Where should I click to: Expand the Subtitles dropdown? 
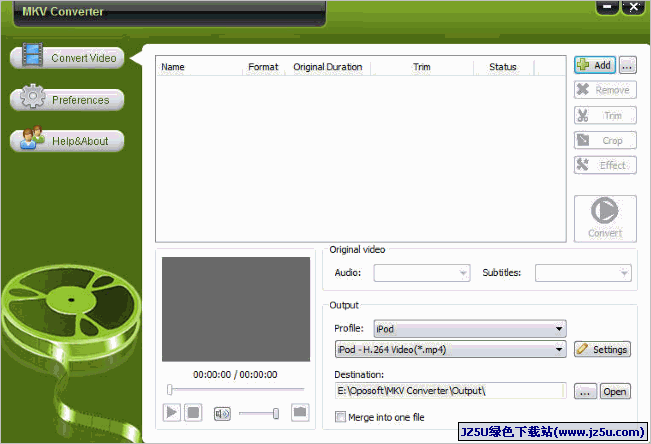[583, 273]
